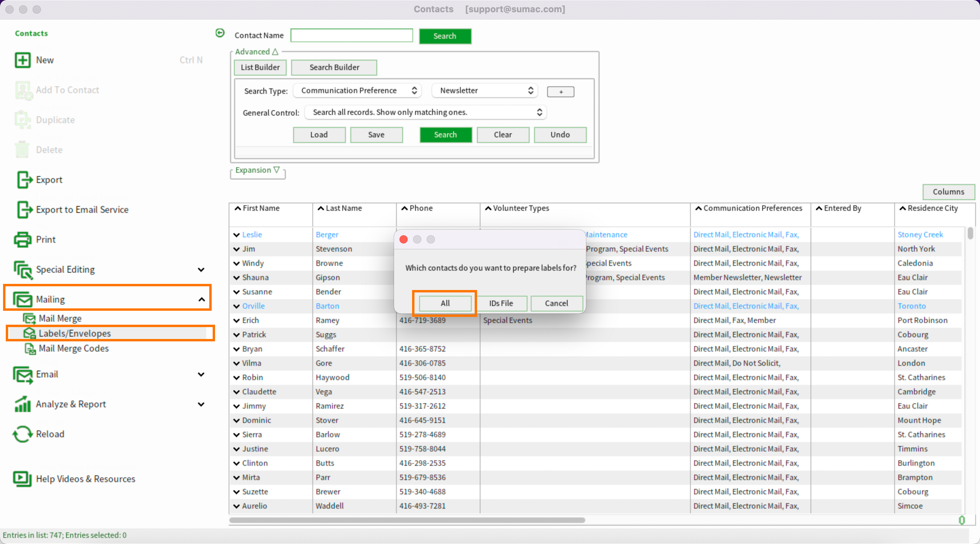Viewport: 980px width, 544px height.
Task: Click the top Search button
Action: point(445,36)
